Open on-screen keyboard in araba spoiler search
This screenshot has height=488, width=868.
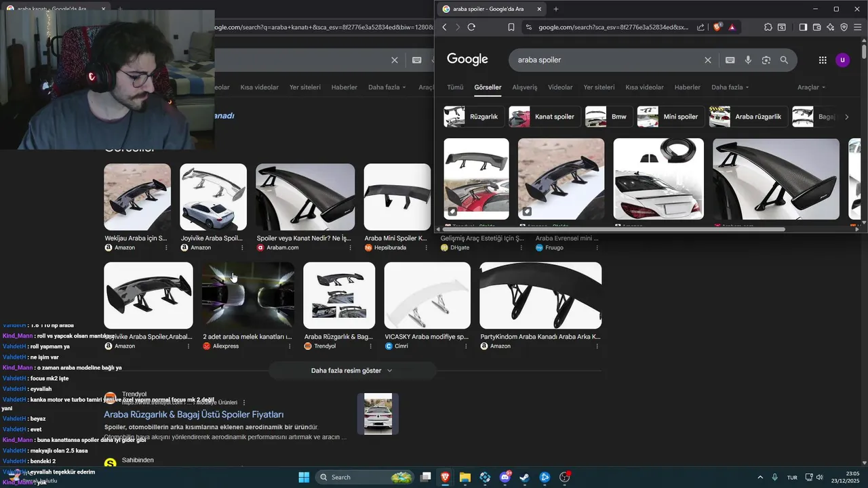click(x=730, y=60)
